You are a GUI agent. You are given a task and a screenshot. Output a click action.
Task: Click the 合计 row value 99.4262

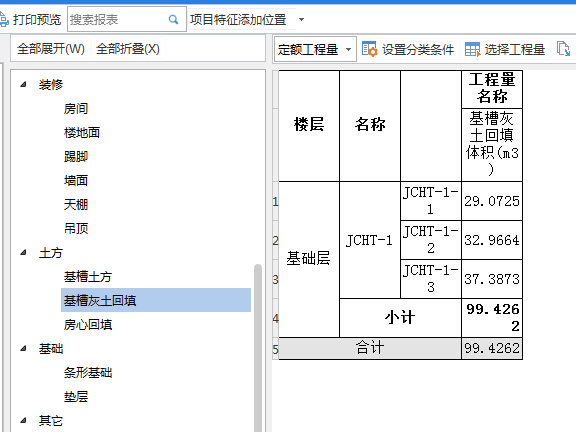pyautogui.click(x=492, y=348)
